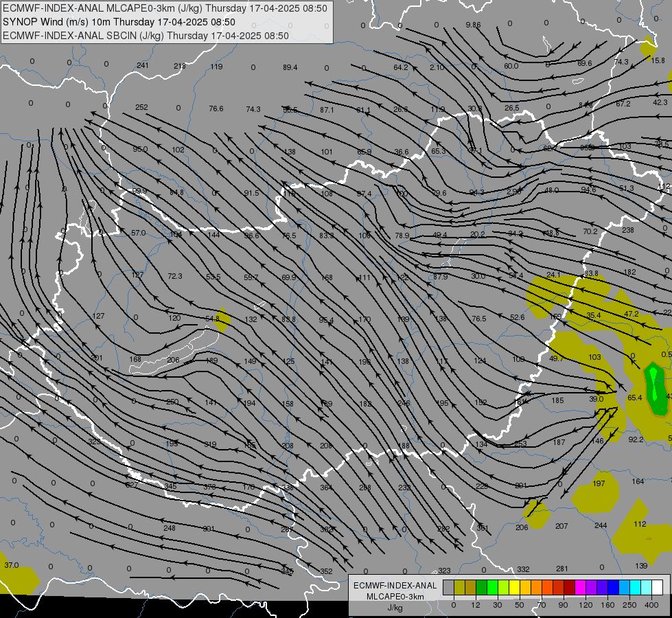Click the map value '47.2'
The image size is (672, 618).
click(x=632, y=314)
